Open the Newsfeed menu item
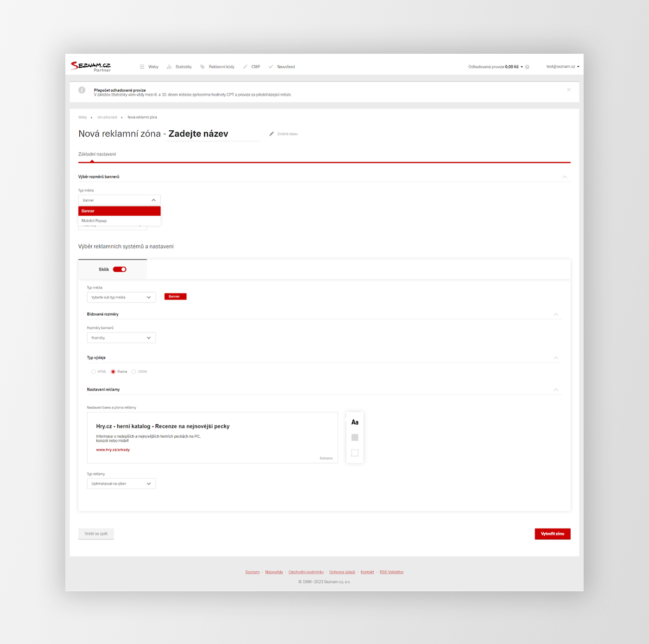The width and height of the screenshot is (649, 644). (x=286, y=67)
